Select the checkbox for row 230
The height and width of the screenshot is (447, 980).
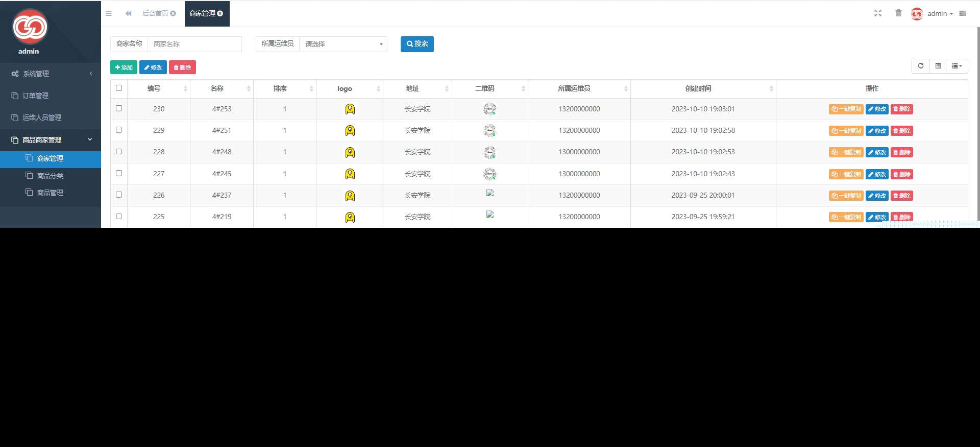point(119,108)
